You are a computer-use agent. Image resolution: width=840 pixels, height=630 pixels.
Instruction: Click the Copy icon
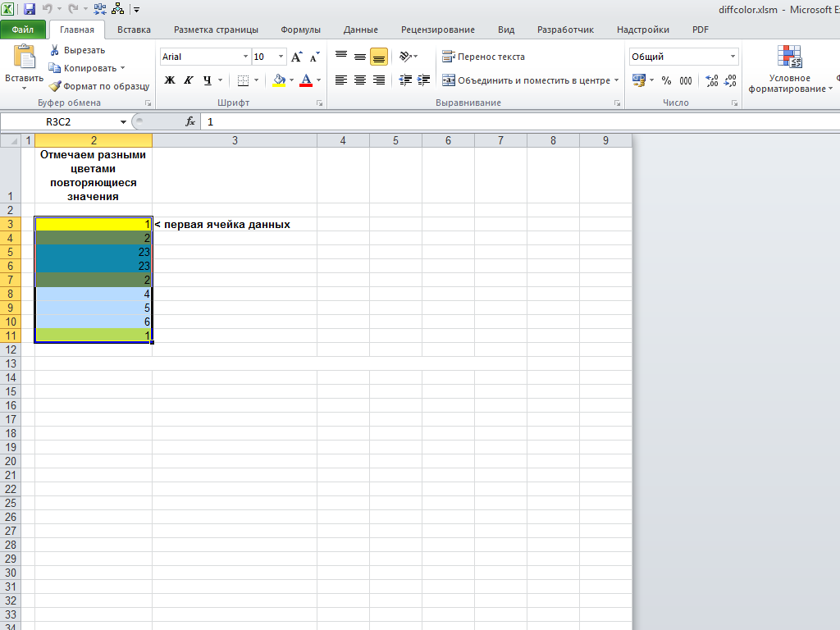click(x=54, y=68)
